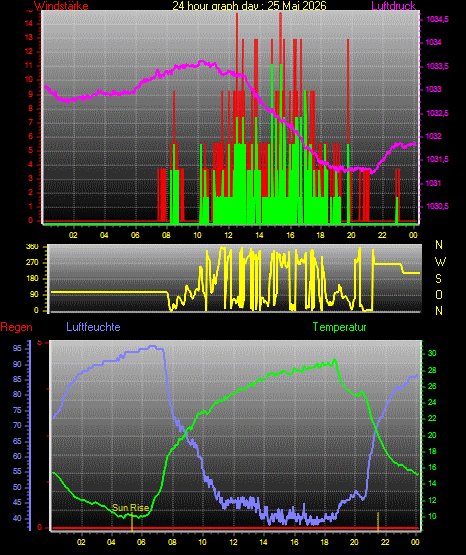The image size is (466, 555).
Task: Click the Luftdruck axis label
Action: [393, 5]
